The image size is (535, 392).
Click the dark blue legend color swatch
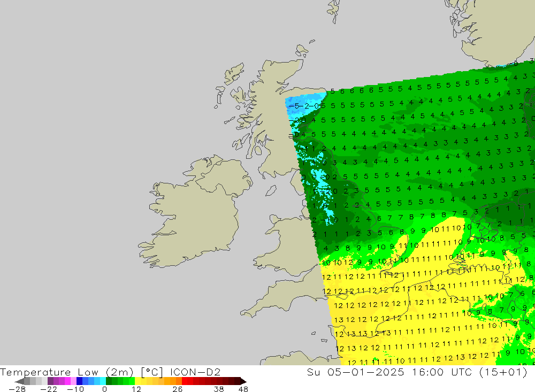(x=79, y=381)
